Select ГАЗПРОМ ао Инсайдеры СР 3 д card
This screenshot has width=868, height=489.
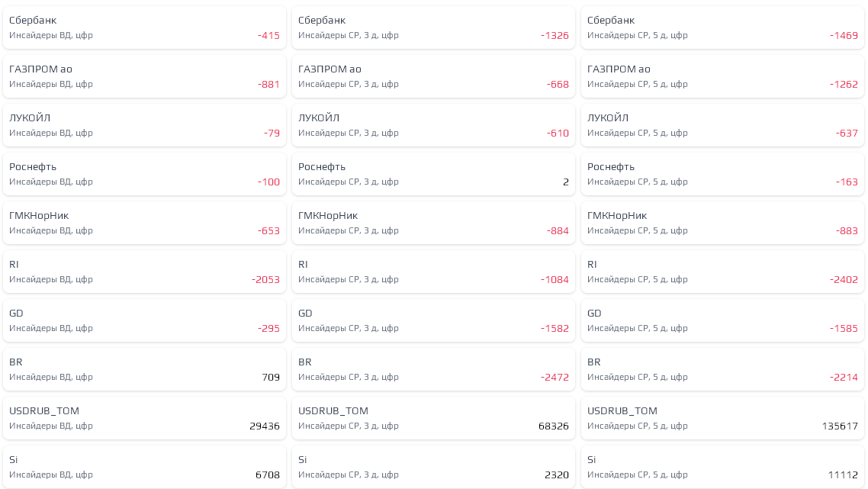point(433,76)
